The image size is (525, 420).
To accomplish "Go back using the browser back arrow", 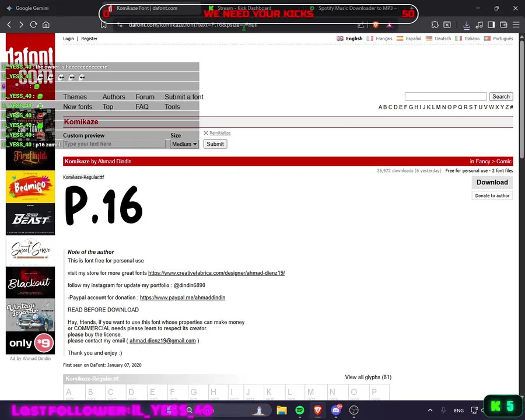I will point(9,24).
